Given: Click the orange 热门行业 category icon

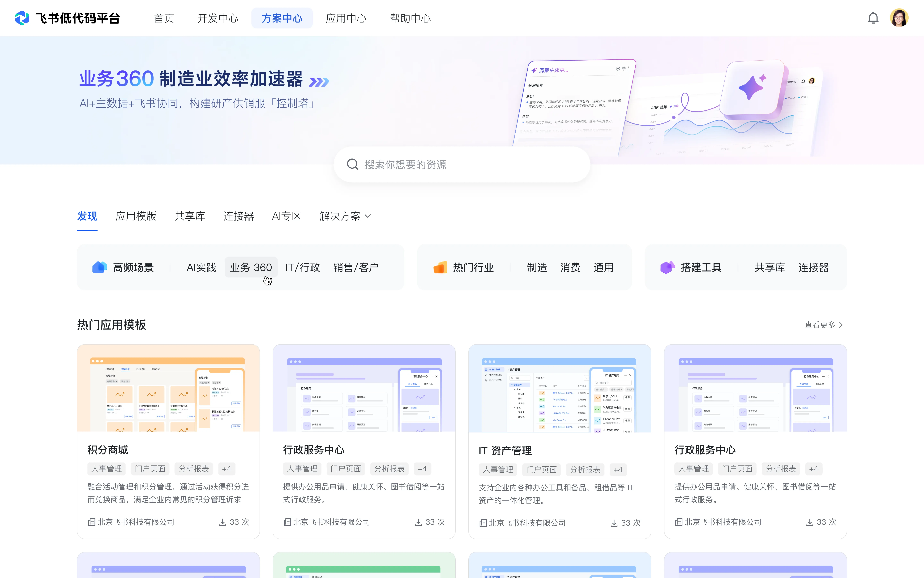Looking at the screenshot, I should pos(440,267).
